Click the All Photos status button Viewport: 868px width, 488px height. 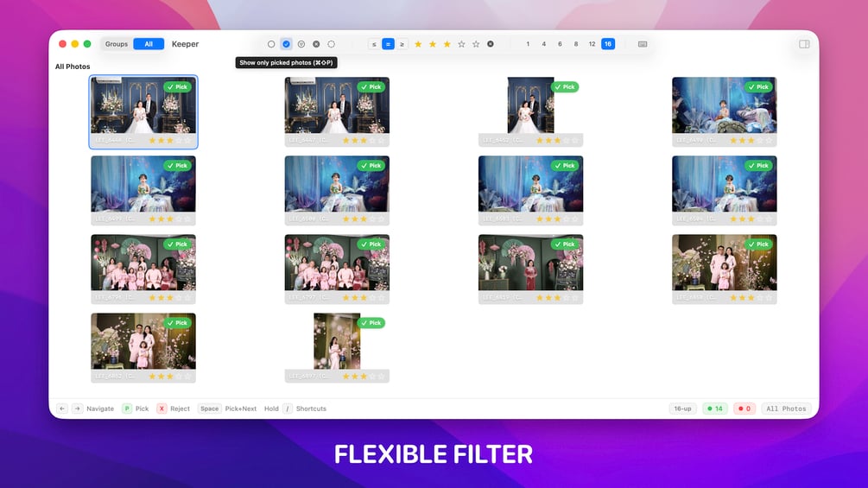[x=786, y=409]
